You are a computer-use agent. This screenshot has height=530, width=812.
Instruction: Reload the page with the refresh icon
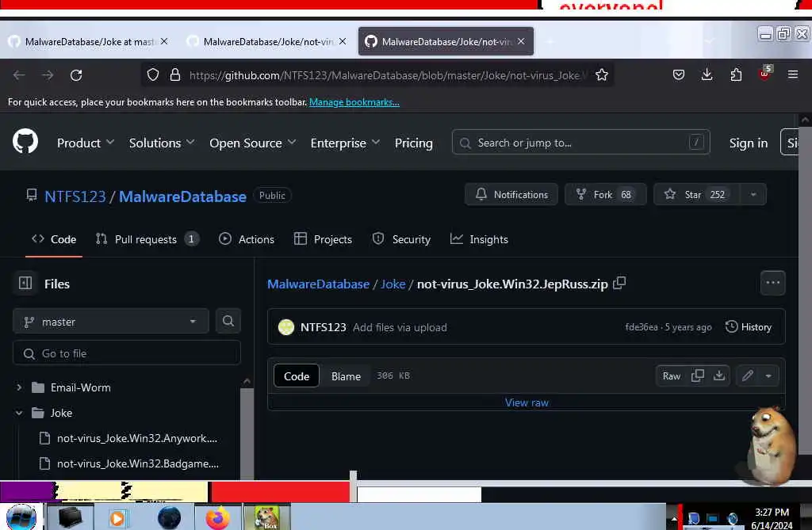pyautogui.click(x=76, y=75)
